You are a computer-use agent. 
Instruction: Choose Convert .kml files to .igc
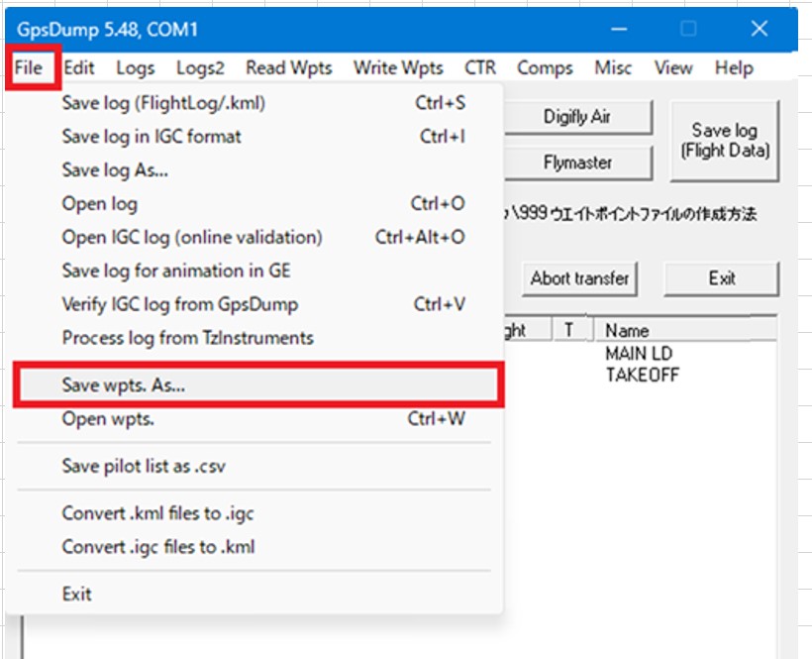(x=158, y=513)
